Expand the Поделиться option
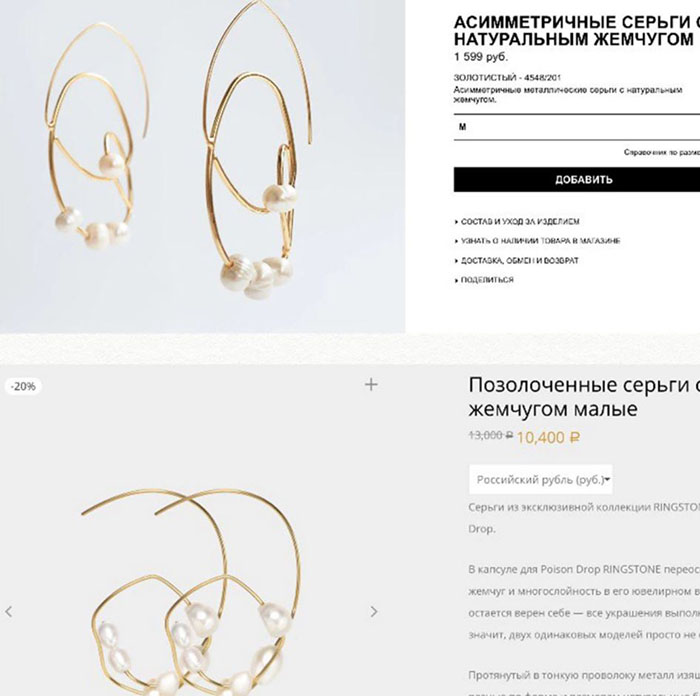This screenshot has width=700, height=696. (484, 280)
